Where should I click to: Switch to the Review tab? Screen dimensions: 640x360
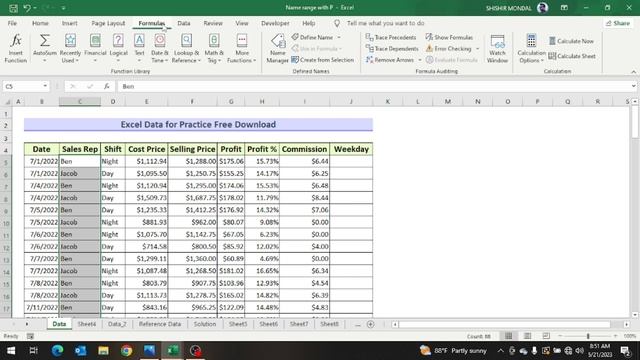click(x=213, y=23)
